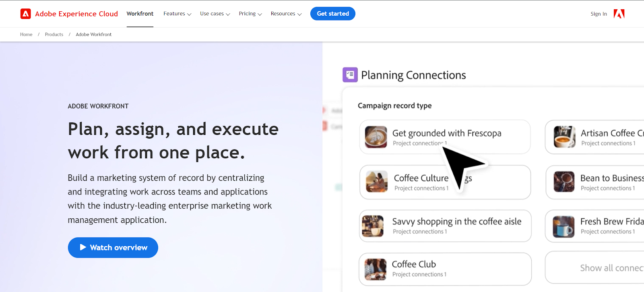
Task: Click the Campaign record type heading
Action: (394, 106)
